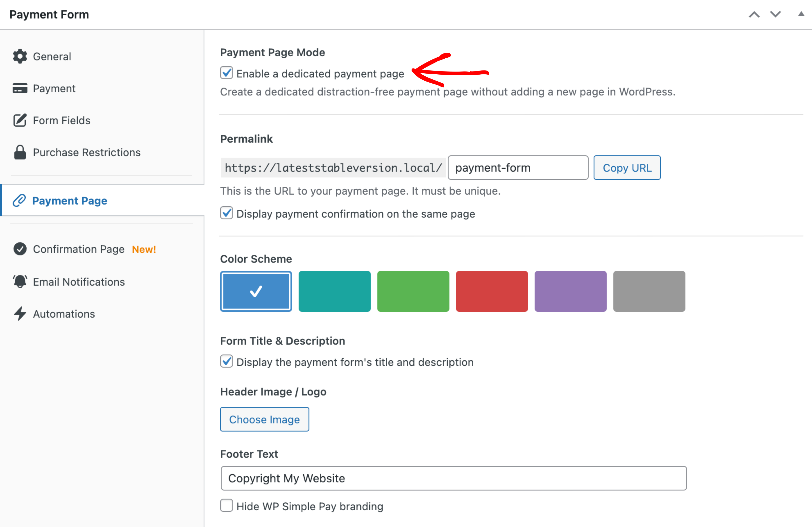Open the Confirmation Page tab
The height and width of the screenshot is (527, 812).
click(x=78, y=249)
